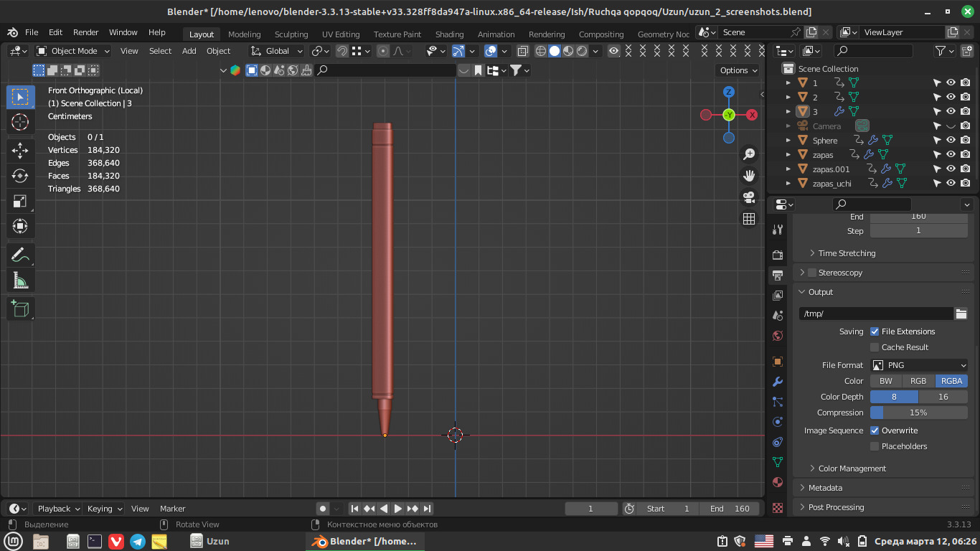Open the Options dropdown in viewport
Image resolution: width=980 pixels, height=551 pixels.
tap(738, 70)
